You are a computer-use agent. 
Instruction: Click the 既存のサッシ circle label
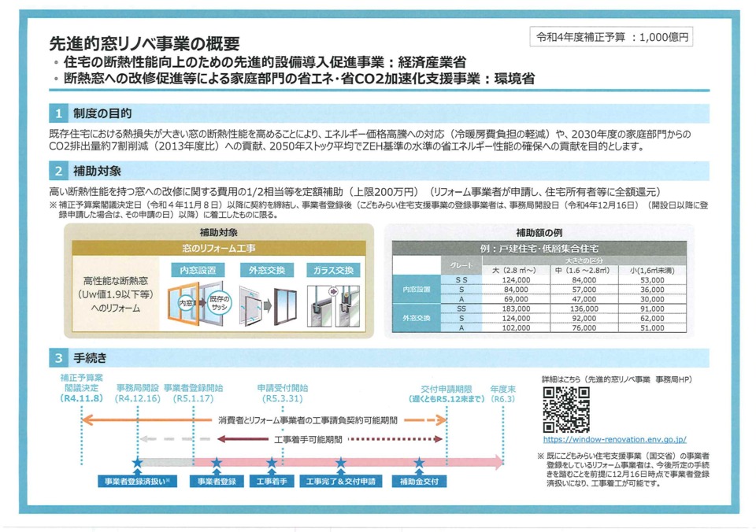(219, 303)
